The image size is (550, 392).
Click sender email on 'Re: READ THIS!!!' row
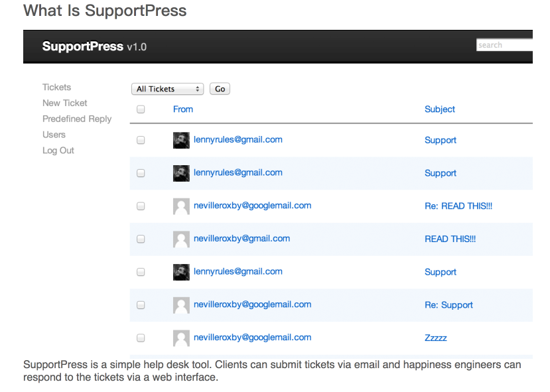(x=252, y=206)
